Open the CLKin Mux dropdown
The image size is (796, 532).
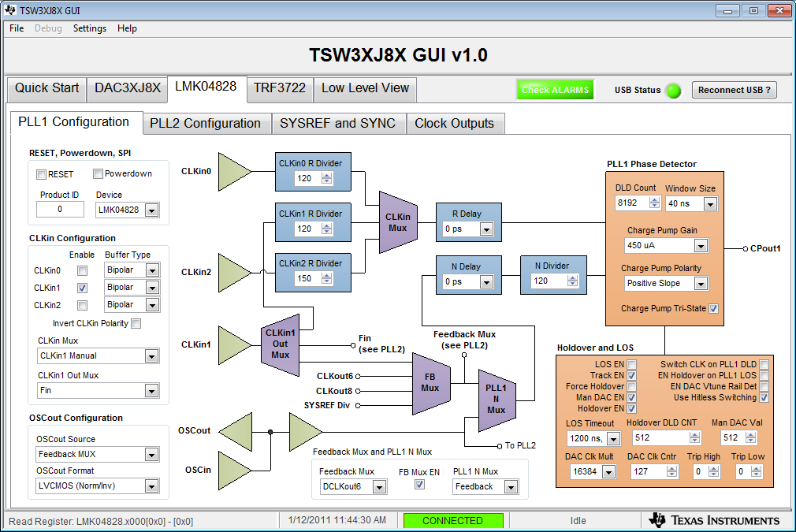point(151,356)
